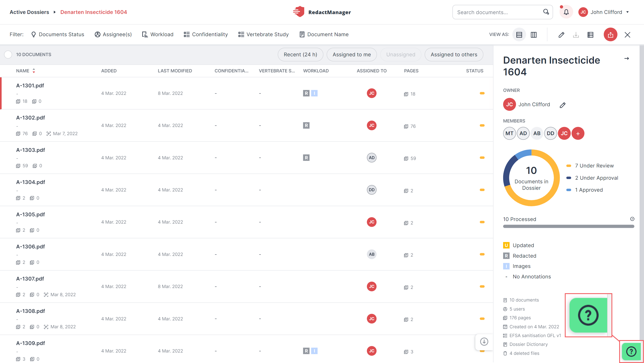This screenshot has width=644, height=363.
Task: Click the No Annotations legend entry
Action: pos(527,276)
